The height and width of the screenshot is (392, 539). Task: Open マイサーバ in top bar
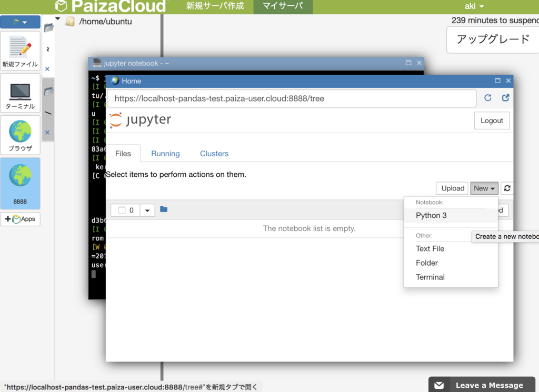click(283, 6)
